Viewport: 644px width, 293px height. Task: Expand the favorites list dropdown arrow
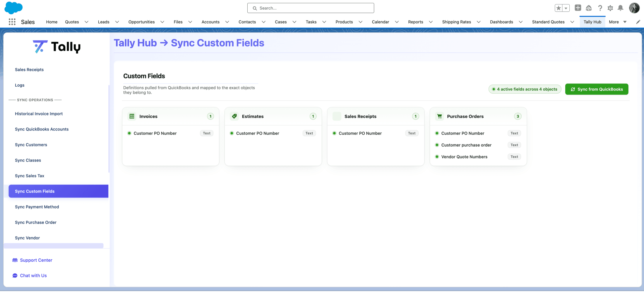point(566,8)
